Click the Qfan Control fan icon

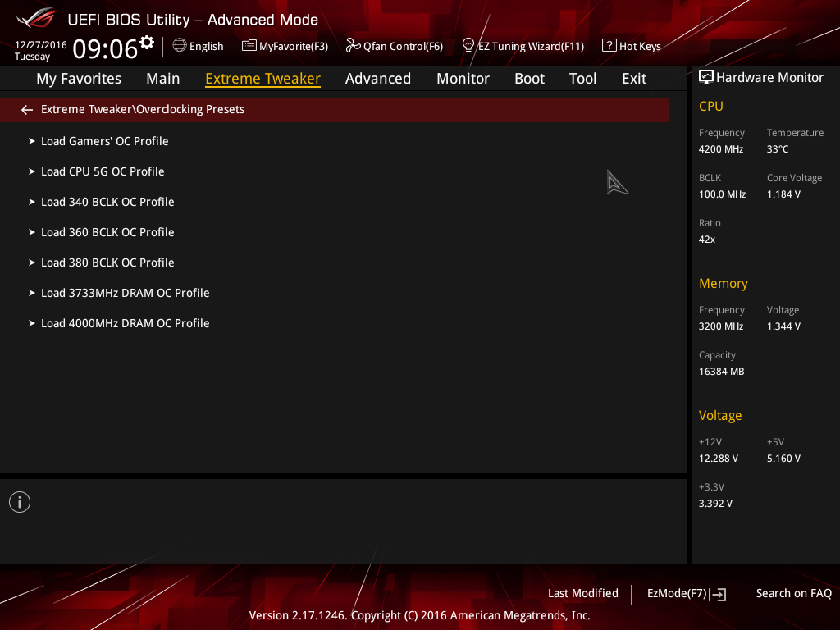[353, 46]
